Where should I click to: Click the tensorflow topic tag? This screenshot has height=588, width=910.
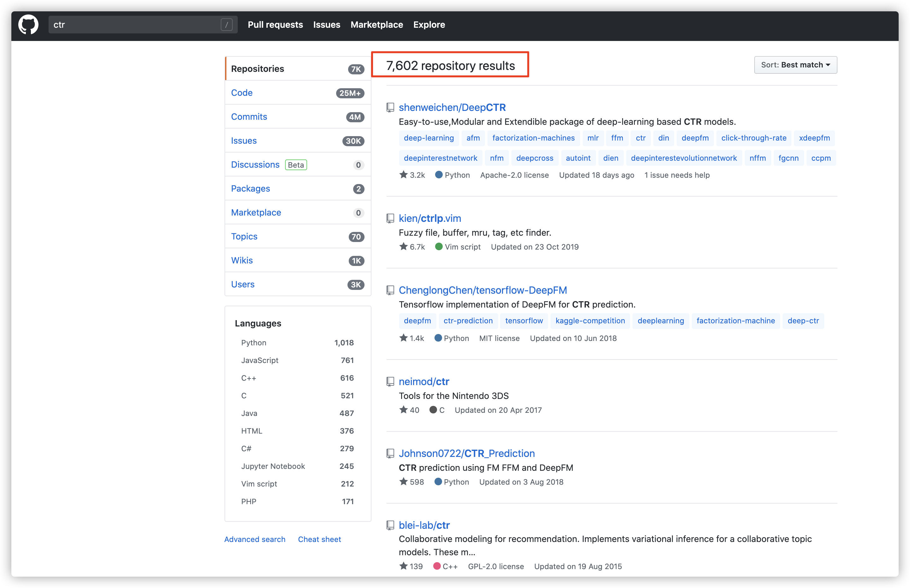[524, 321]
